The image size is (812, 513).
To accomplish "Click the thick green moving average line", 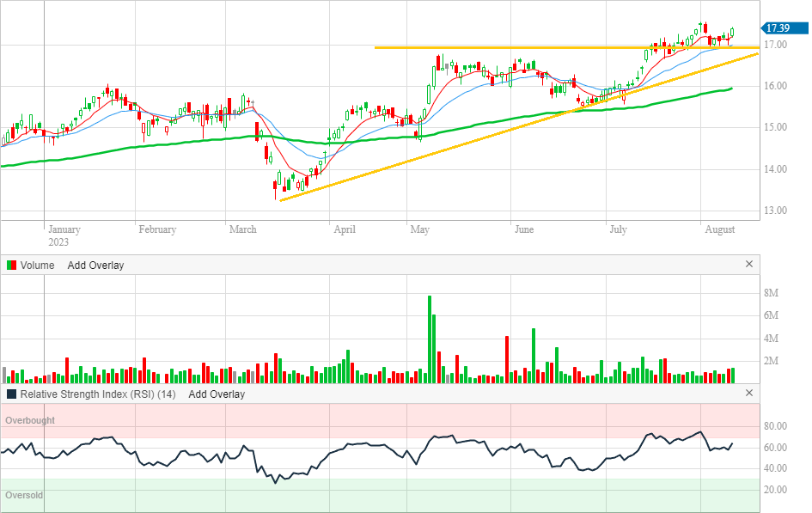I will [172, 145].
